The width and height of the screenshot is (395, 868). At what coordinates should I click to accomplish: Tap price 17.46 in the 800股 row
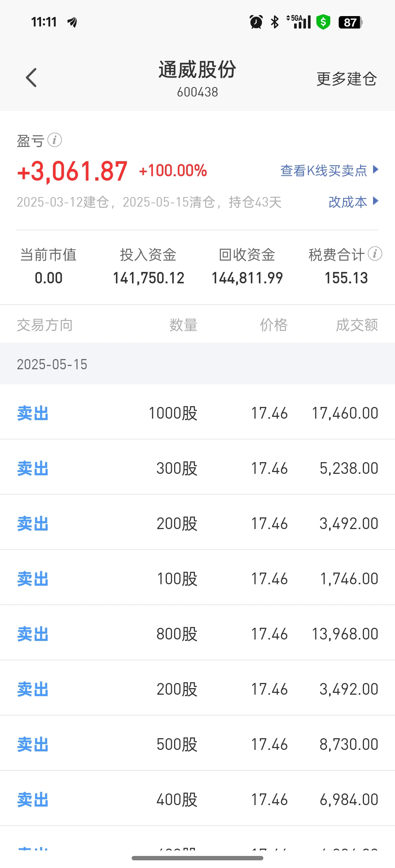point(270,634)
